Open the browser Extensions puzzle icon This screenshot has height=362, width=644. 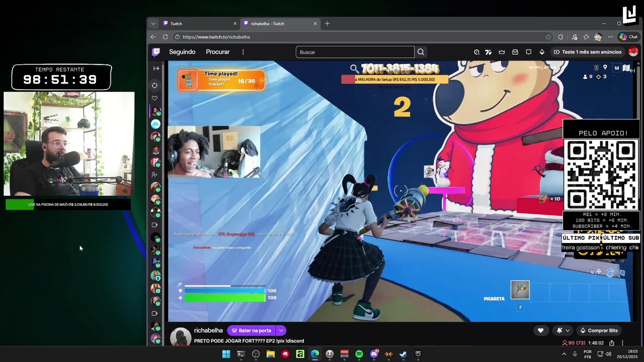coord(561,37)
